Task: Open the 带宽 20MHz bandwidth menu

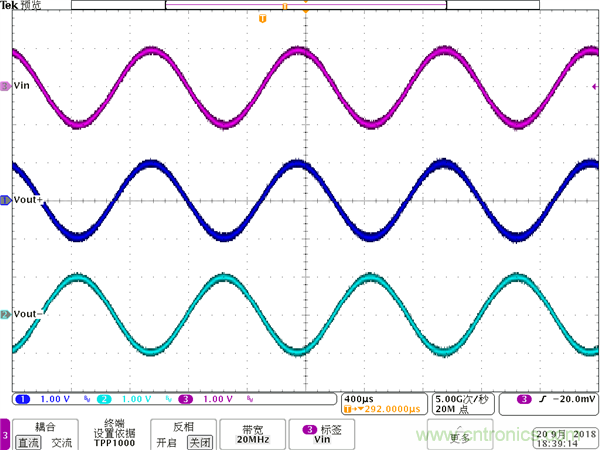Action: [251, 433]
